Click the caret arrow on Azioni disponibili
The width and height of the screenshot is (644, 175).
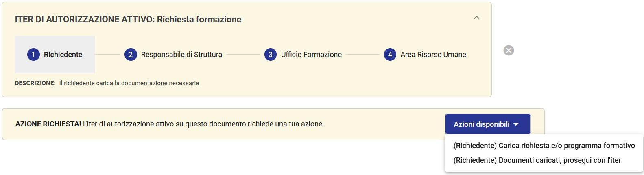click(x=516, y=124)
